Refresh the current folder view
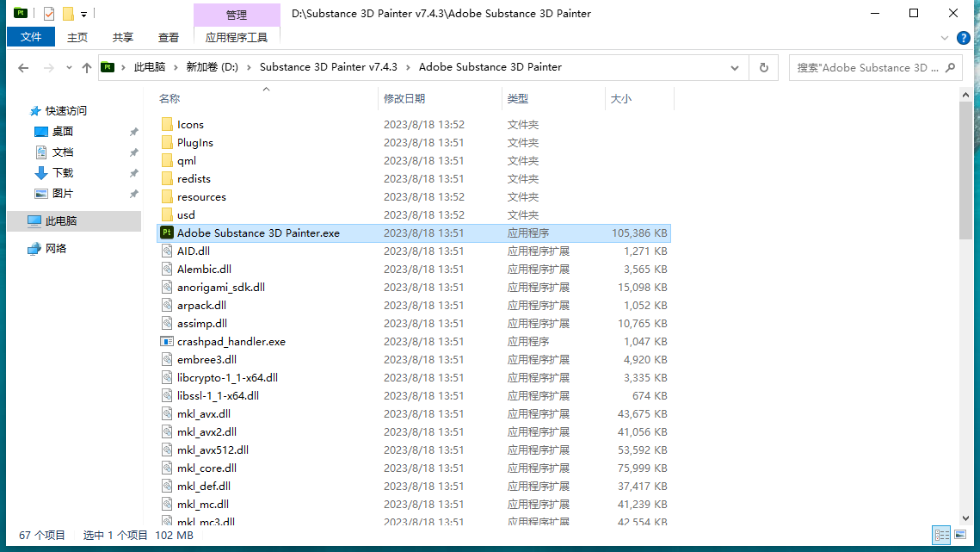The image size is (980, 552). pyautogui.click(x=764, y=67)
